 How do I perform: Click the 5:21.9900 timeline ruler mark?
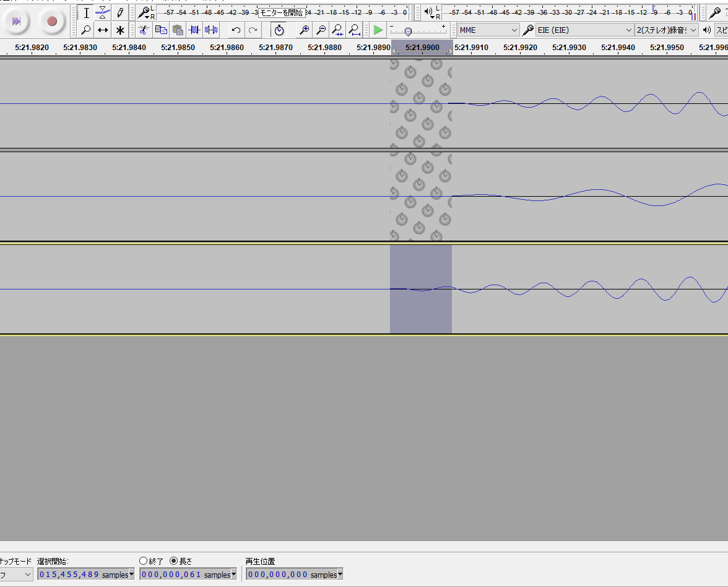click(x=422, y=48)
